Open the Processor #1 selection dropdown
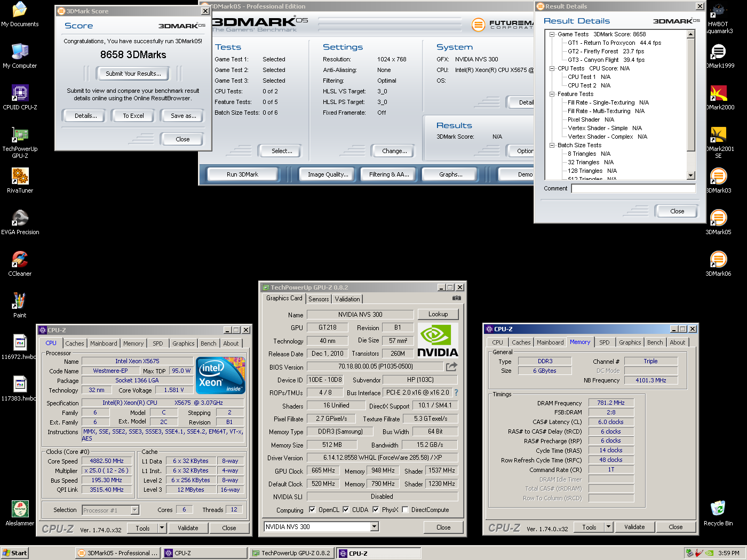747x560 pixels. tap(134, 510)
